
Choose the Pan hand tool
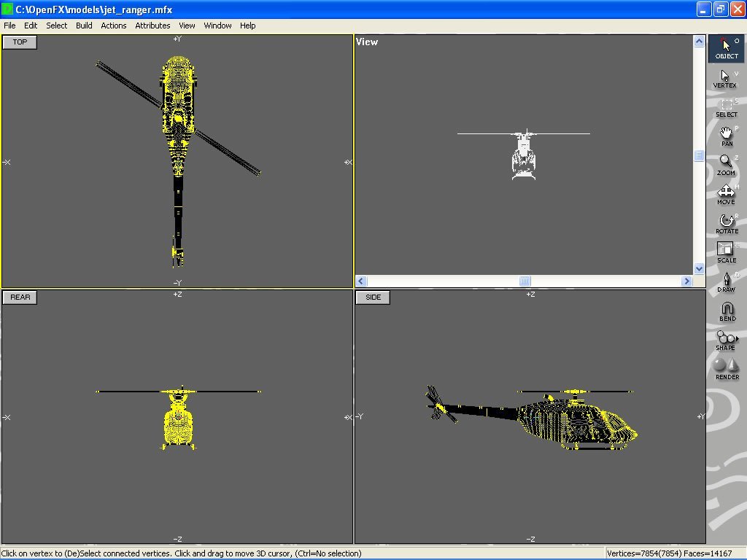[x=726, y=136]
